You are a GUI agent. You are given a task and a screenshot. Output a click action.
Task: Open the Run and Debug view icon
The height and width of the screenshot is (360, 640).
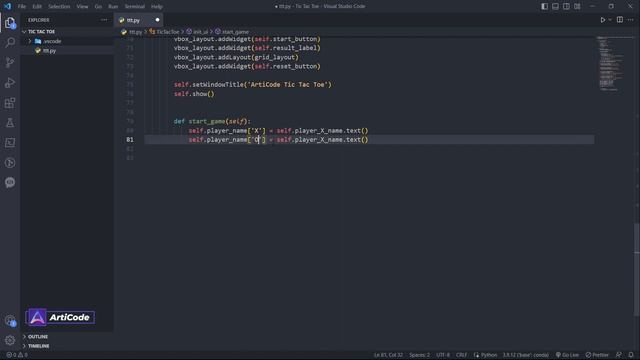pos(10,82)
